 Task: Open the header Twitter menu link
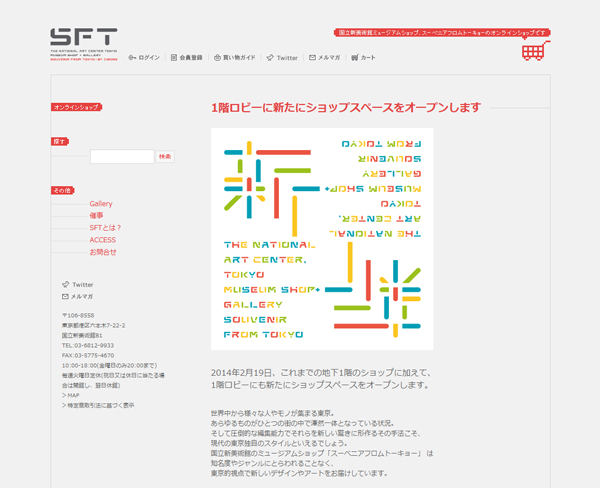[x=287, y=58]
